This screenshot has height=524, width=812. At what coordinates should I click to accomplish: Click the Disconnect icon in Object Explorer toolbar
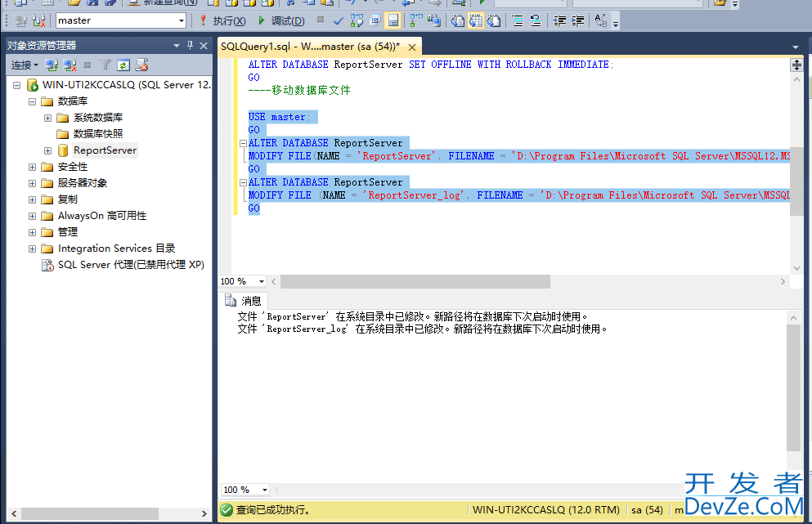[x=70, y=65]
